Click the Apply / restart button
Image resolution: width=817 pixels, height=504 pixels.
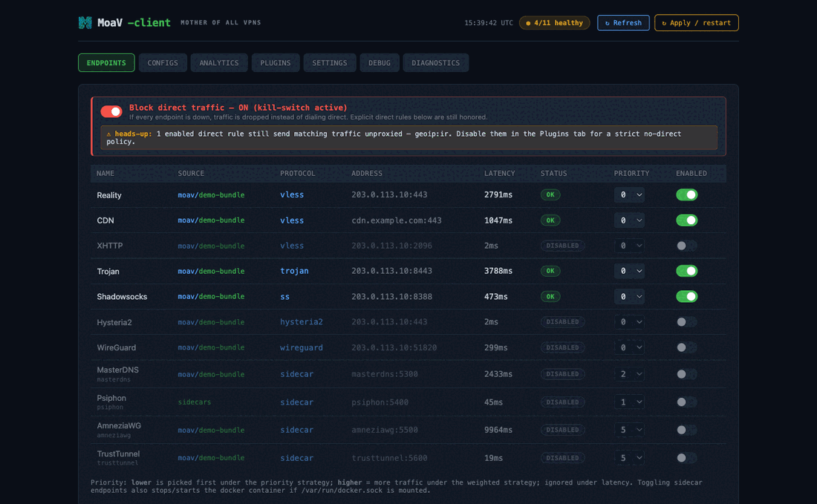coord(696,23)
